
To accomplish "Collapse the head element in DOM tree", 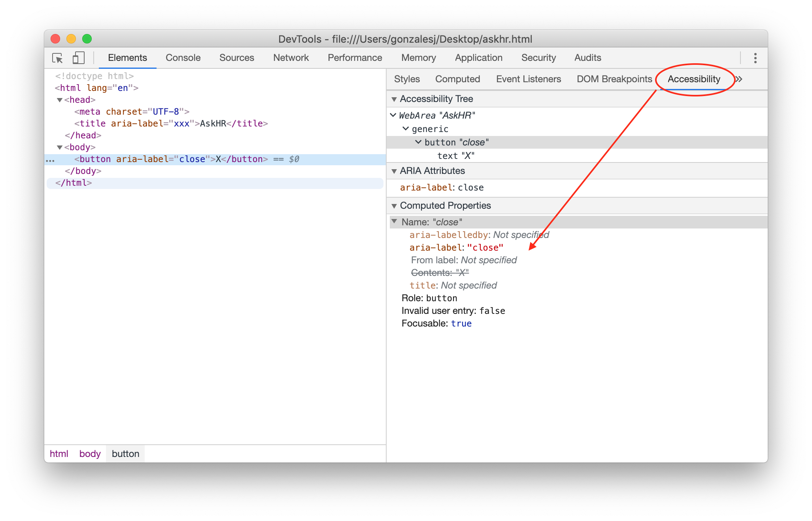I will 60,100.
